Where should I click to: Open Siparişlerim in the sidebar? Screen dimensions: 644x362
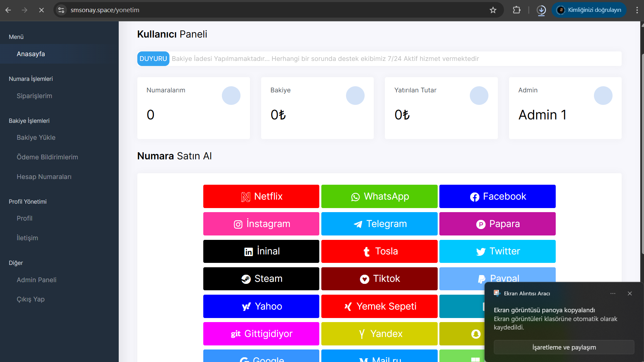34,96
